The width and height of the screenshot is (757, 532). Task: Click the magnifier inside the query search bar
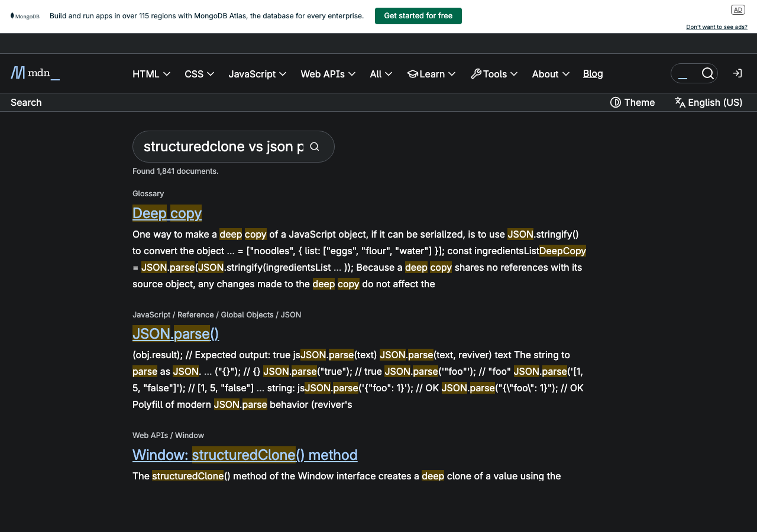pos(314,146)
